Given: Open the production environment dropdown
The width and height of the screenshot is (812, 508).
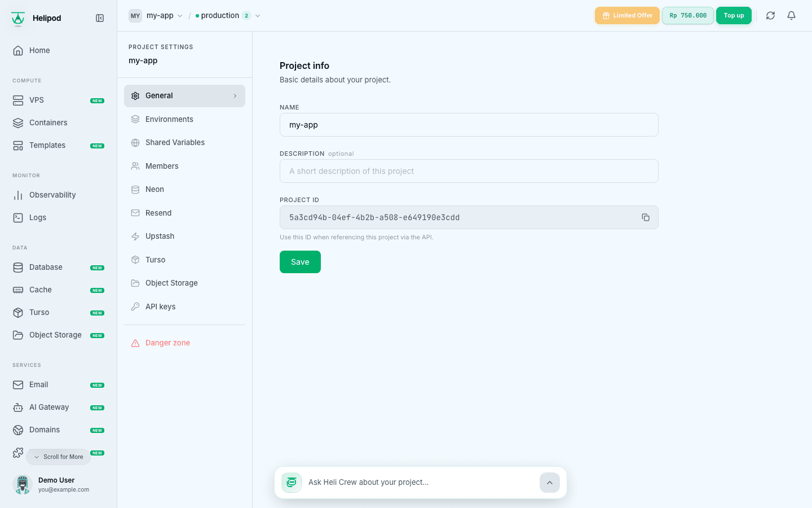Looking at the screenshot, I should (x=228, y=16).
